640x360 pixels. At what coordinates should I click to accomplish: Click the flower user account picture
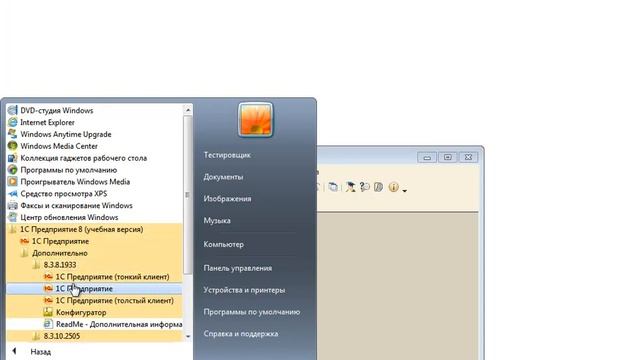pyautogui.click(x=256, y=120)
